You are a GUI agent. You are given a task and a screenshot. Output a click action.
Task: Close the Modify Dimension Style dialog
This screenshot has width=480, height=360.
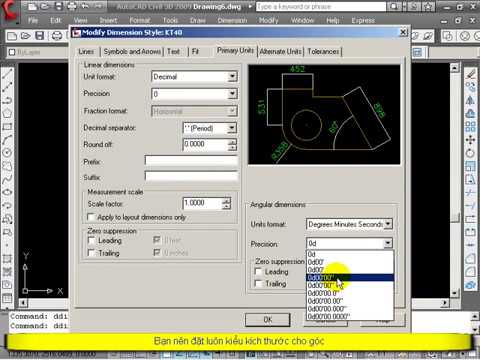tap(403, 32)
